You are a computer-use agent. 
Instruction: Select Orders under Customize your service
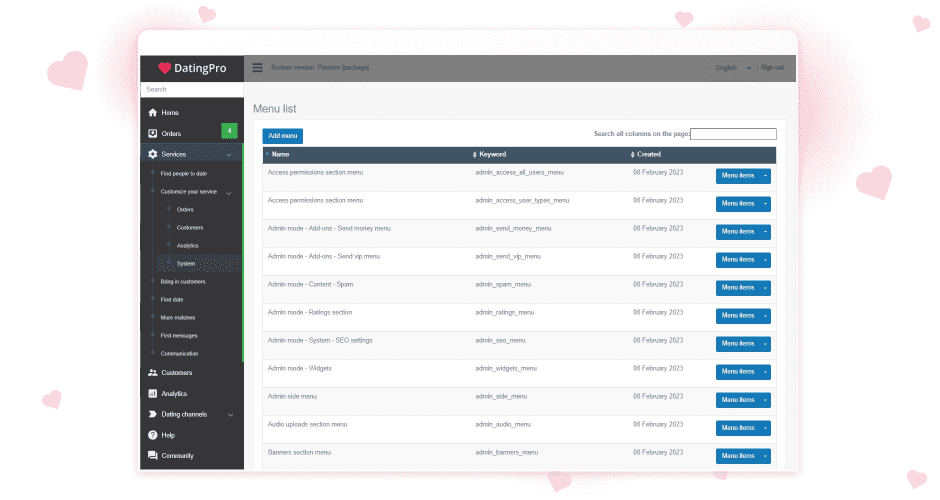click(185, 210)
